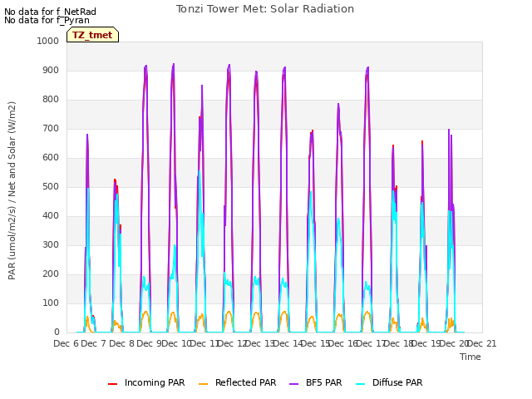Click the Dec 6 x-axis date label
Screen dimensions: 532x399
coord(66,343)
